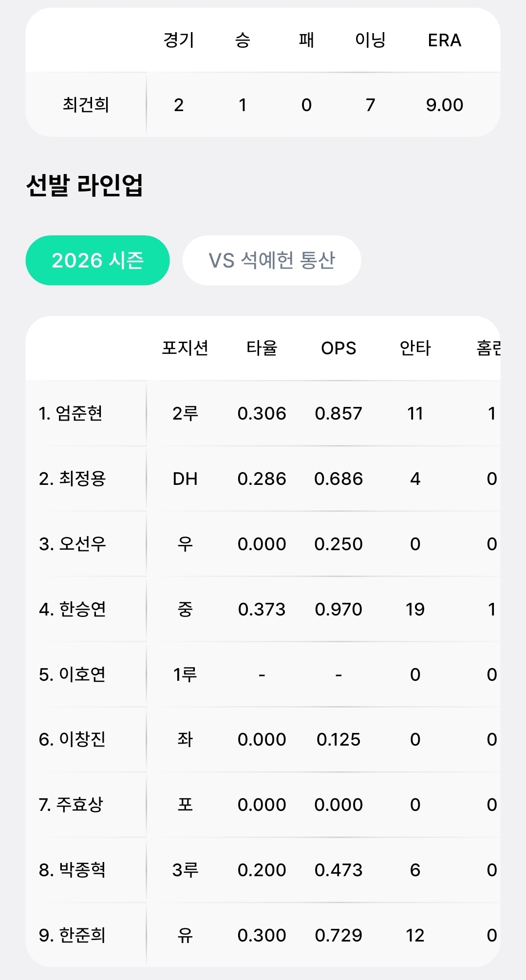The image size is (526, 980).
Task: Tap ninth batter 한준희
Action: click(73, 935)
